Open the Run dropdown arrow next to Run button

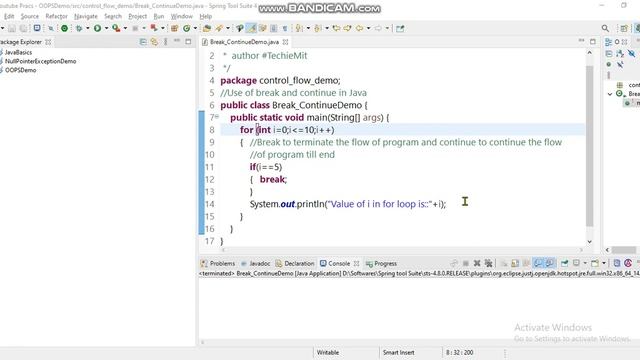pyautogui.click(x=106, y=28)
